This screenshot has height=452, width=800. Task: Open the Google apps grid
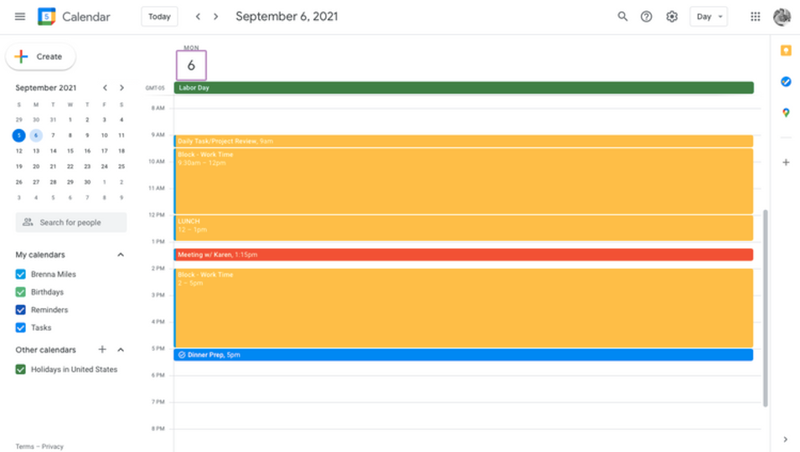tap(756, 16)
